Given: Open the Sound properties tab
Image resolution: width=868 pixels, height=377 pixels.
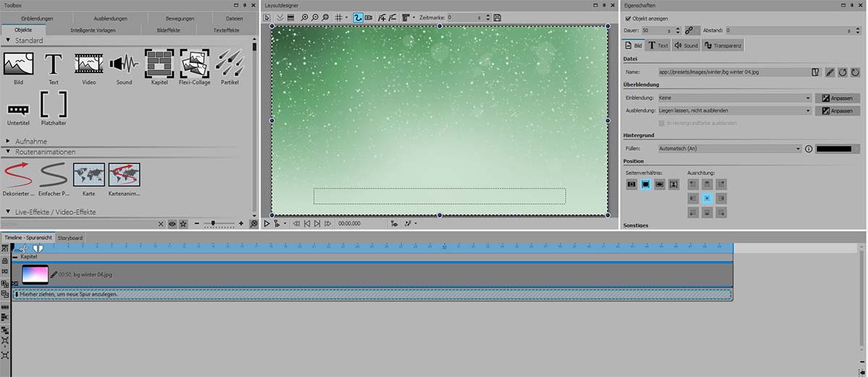Looking at the screenshot, I should pos(686,46).
